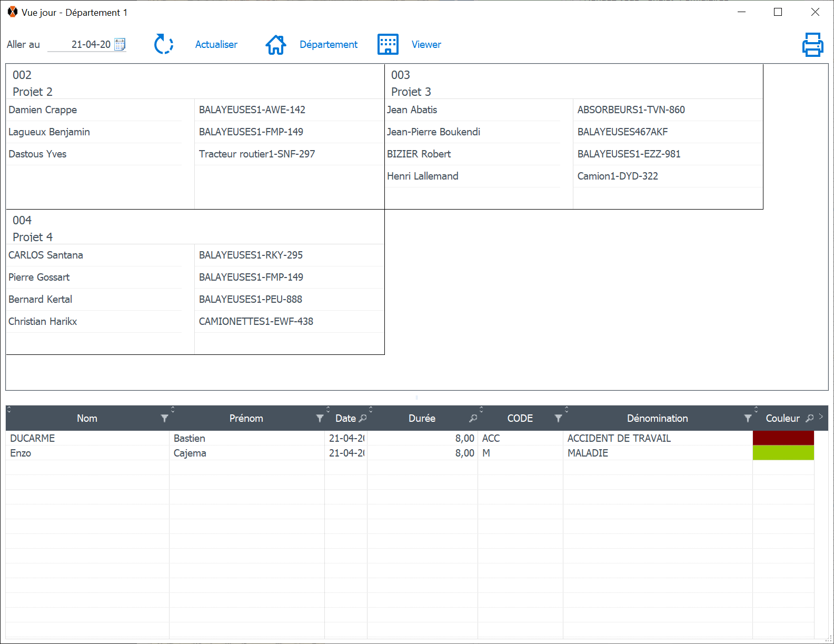Open the CODE column filter
The height and width of the screenshot is (644, 834).
pos(558,418)
